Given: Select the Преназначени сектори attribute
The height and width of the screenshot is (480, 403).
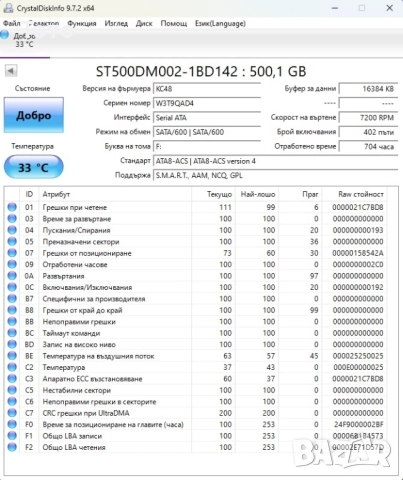Looking at the screenshot, I should 81,242.
